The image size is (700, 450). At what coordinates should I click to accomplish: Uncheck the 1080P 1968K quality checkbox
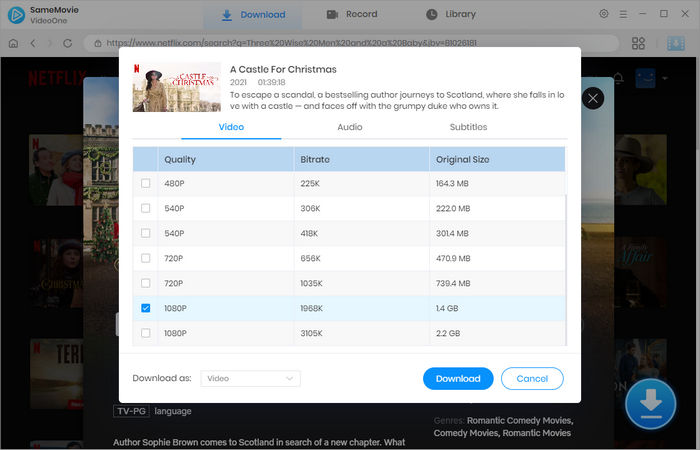(146, 308)
